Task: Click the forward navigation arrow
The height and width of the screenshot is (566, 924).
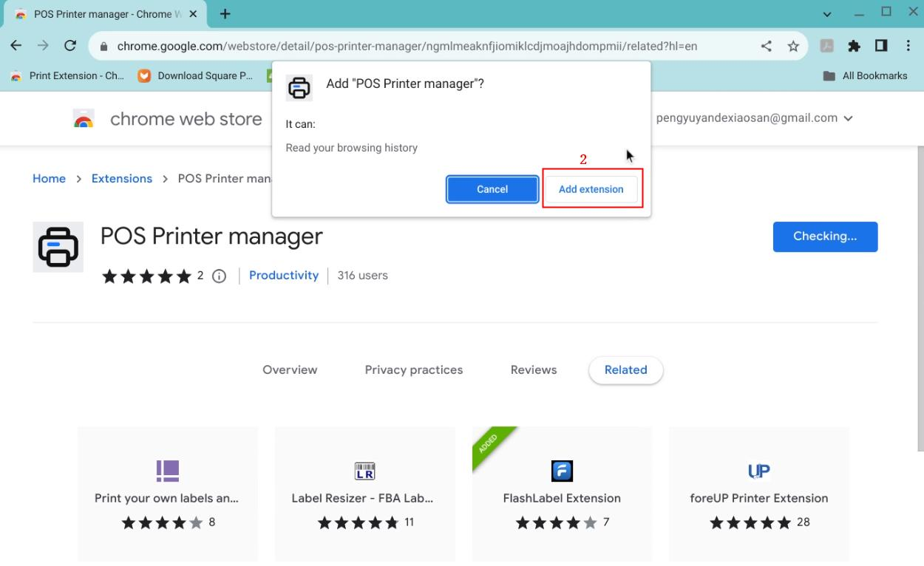Action: click(x=43, y=46)
